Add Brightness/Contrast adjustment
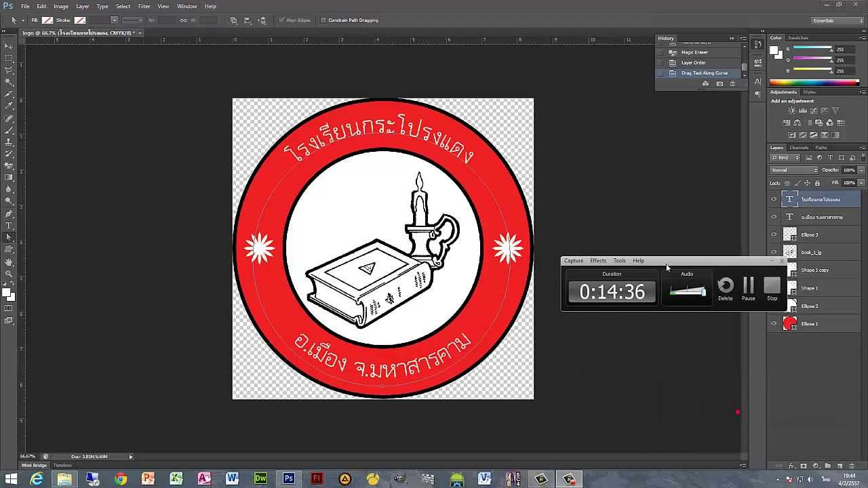This screenshot has width=868, height=488. 791,110
